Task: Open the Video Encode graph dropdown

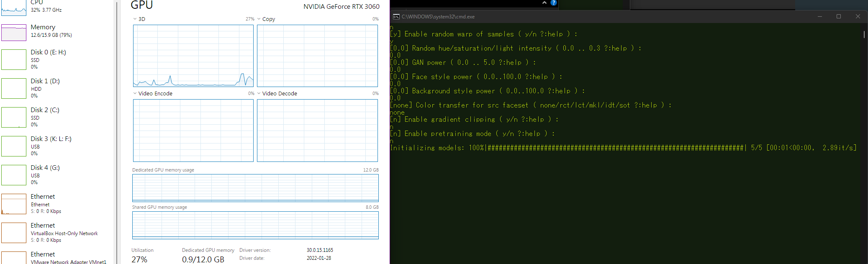Action: tap(135, 93)
